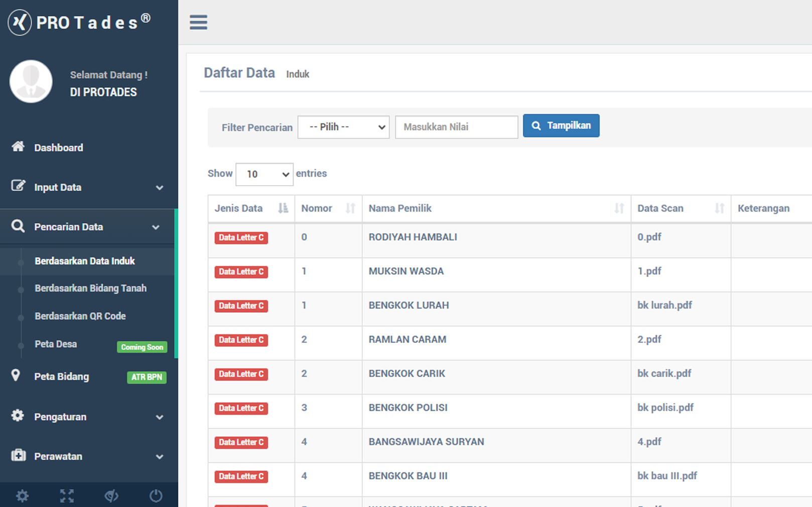The width and height of the screenshot is (812, 507).
Task: Click the PROTades logo icon
Action: pos(20,22)
